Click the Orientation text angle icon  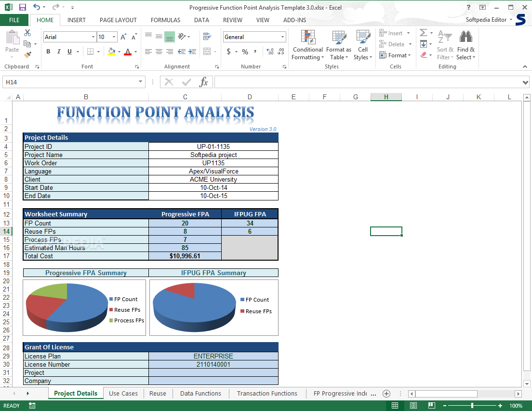pos(182,36)
